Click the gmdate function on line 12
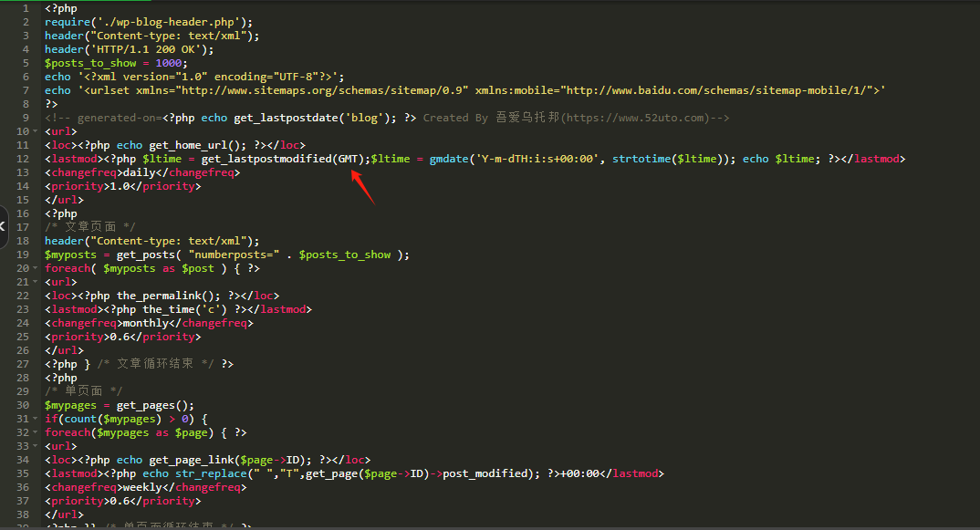The width and height of the screenshot is (980, 530). [449, 159]
